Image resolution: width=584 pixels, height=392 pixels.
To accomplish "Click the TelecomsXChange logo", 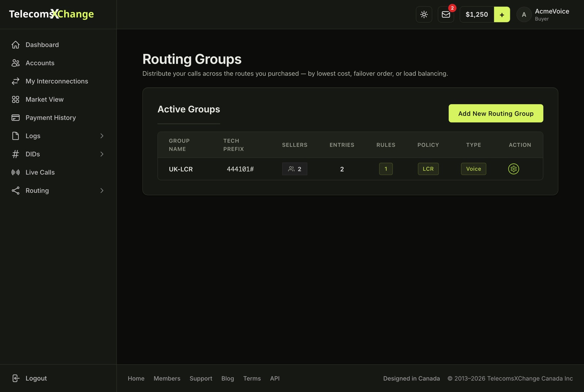I will [x=51, y=14].
